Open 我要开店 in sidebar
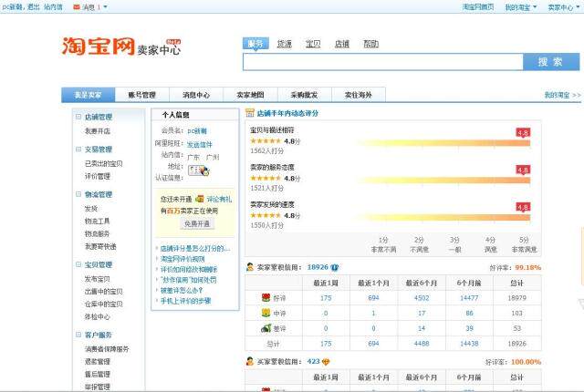 tap(98, 131)
